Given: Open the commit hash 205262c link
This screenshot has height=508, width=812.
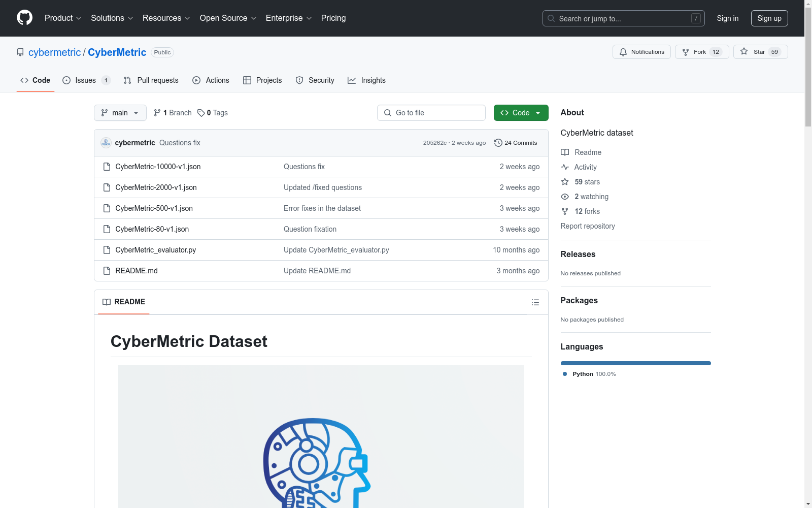Looking at the screenshot, I should [435, 143].
